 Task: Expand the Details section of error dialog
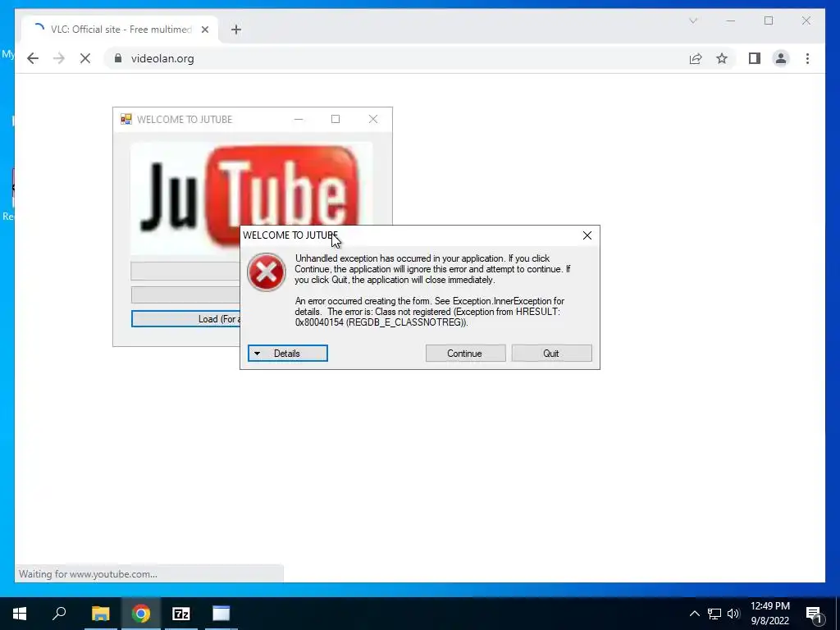coord(288,353)
